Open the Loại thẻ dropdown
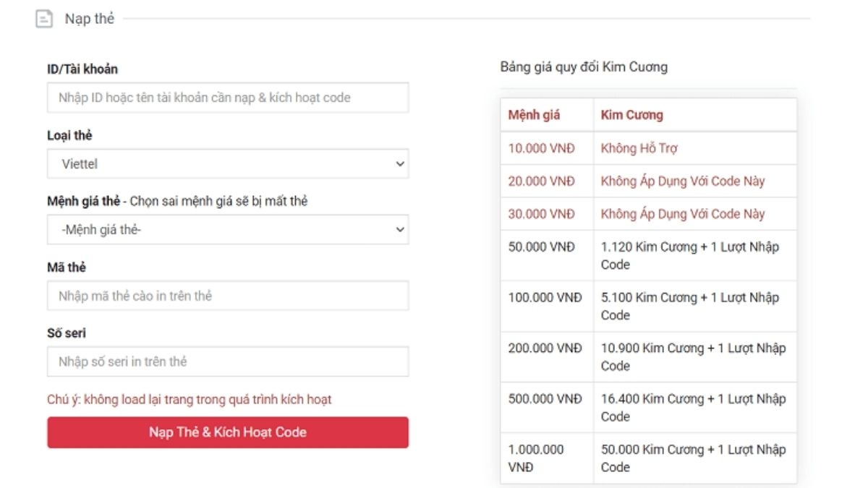This screenshot has height=488, width=868. pos(227,163)
